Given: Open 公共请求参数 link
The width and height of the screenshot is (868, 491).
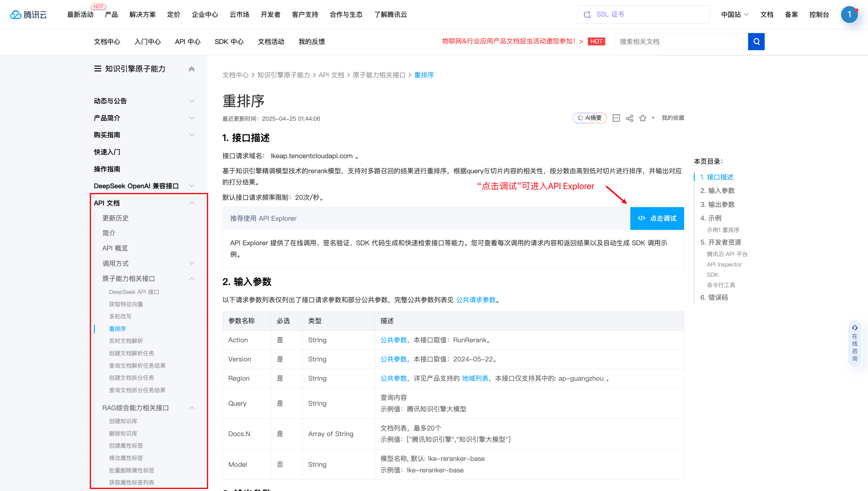Looking at the screenshot, I should (476, 300).
